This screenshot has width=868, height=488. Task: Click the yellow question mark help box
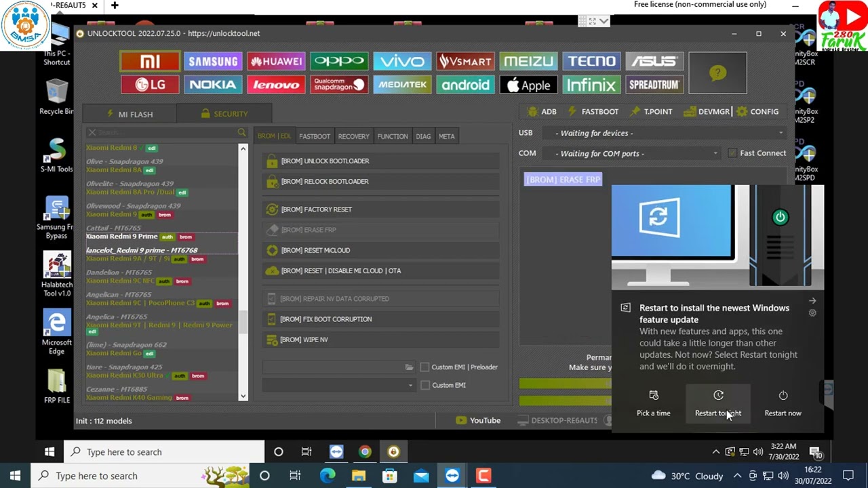717,73
